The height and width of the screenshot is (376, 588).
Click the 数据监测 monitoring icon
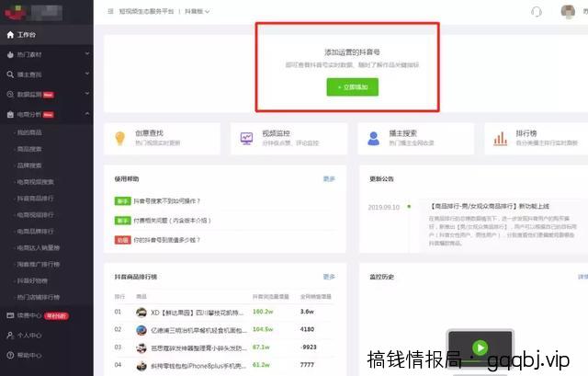point(10,95)
